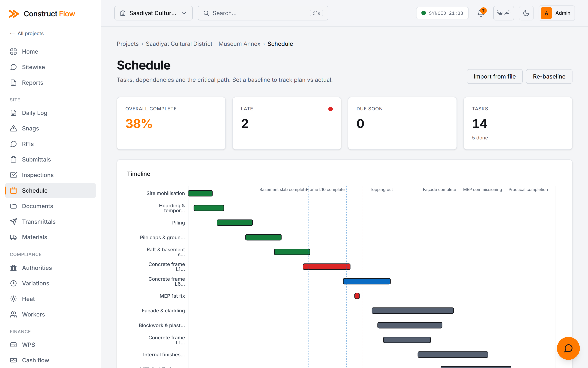The width and height of the screenshot is (588, 368).
Task: Click the Schedule calendar icon
Action: [13, 191]
